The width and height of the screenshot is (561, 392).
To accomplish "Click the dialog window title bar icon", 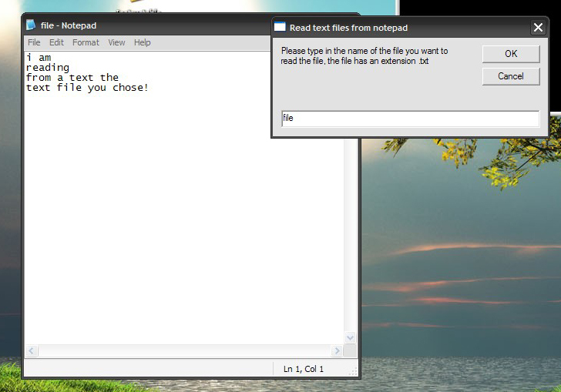I will pyautogui.click(x=280, y=27).
